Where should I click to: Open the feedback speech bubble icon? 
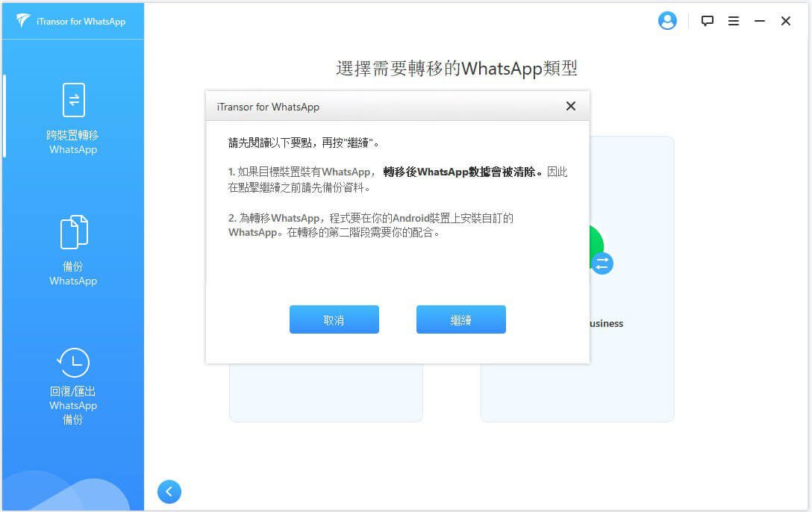(708, 21)
